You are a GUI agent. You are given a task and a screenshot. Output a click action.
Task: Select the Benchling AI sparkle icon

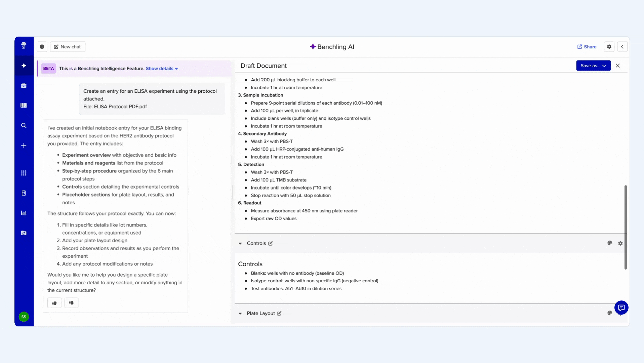click(24, 66)
